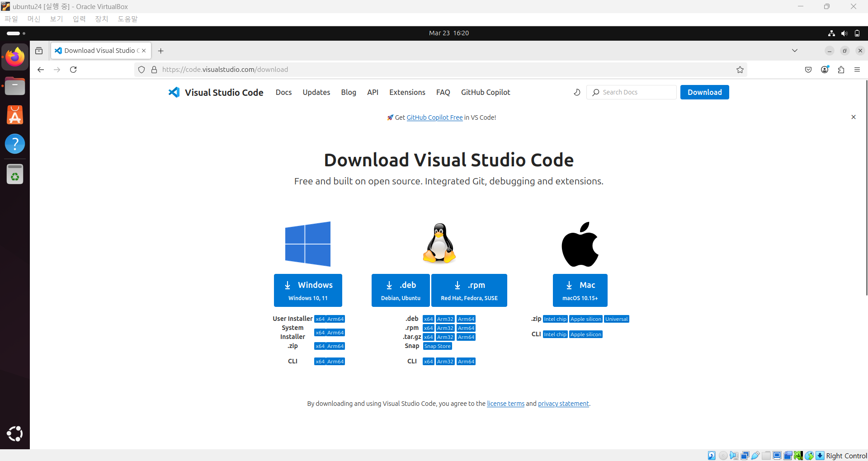Open the Blog page
This screenshot has width=868, height=461.
[349, 92]
